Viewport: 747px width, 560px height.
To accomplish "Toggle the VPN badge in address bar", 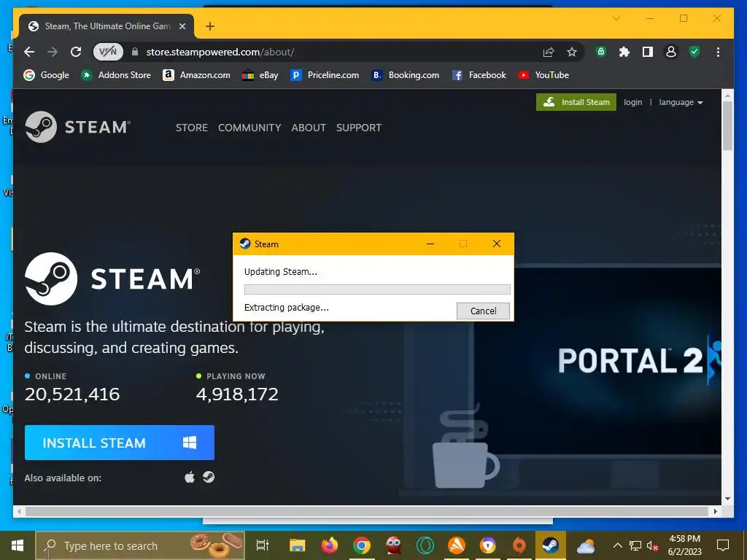I will point(108,52).
